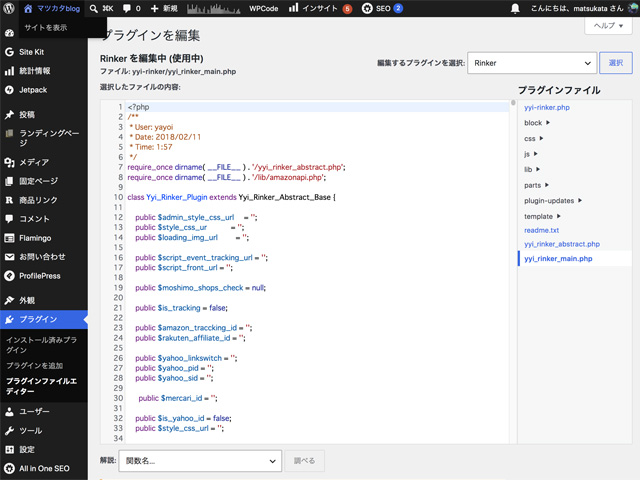Open インサイト bar chart icon

(x=293, y=8)
